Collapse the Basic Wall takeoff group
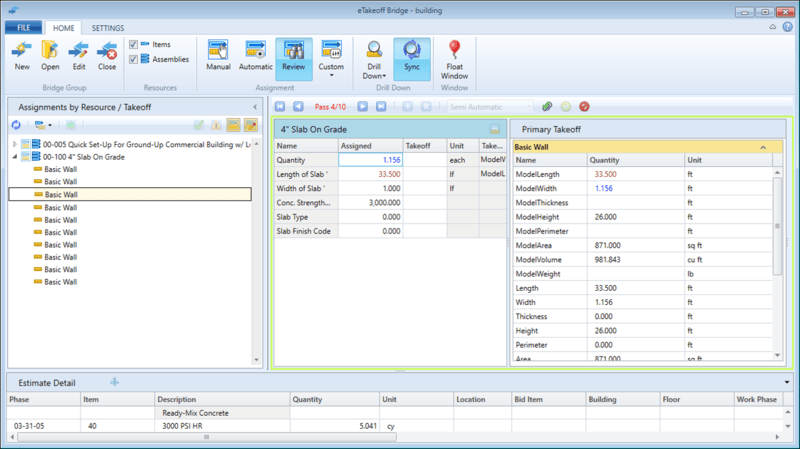Viewport: 800px width, 449px height. click(x=763, y=147)
